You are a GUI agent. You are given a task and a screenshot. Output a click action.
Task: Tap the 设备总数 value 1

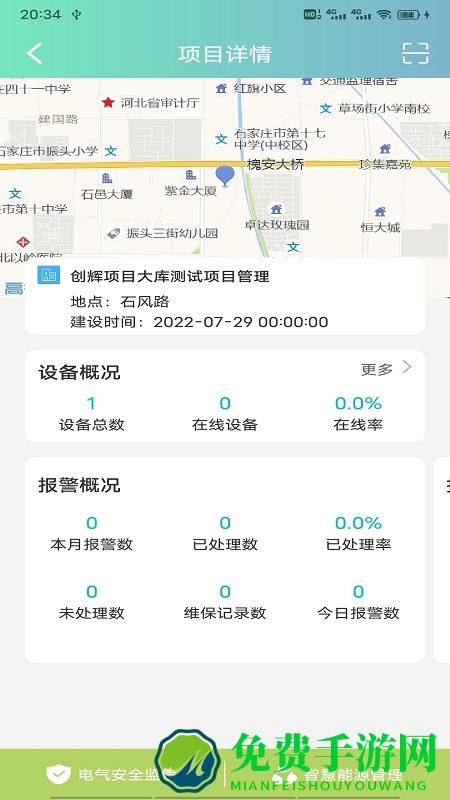(91, 404)
